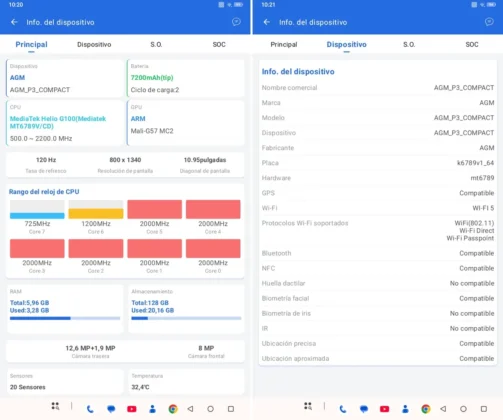Open the app drawer icon in left dock
Viewport: 503px width, 420px height.
pos(55,406)
